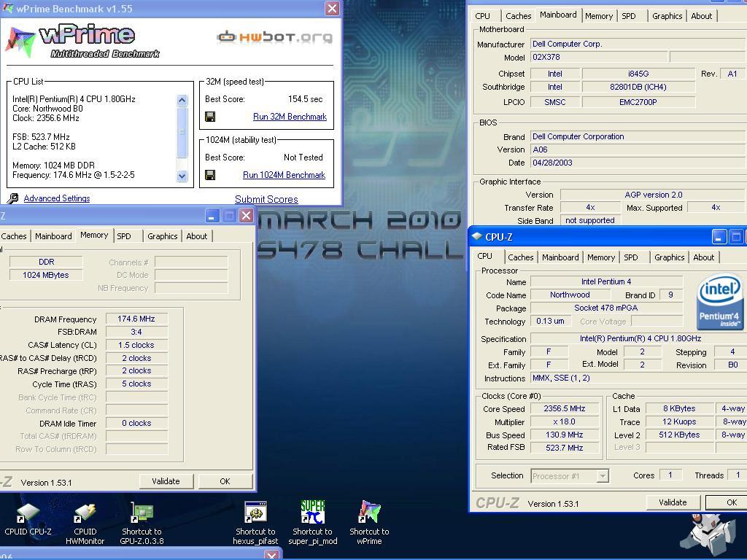Click the HWBOT.org logo in wPrime
747x560 pixels.
pyautogui.click(x=275, y=37)
